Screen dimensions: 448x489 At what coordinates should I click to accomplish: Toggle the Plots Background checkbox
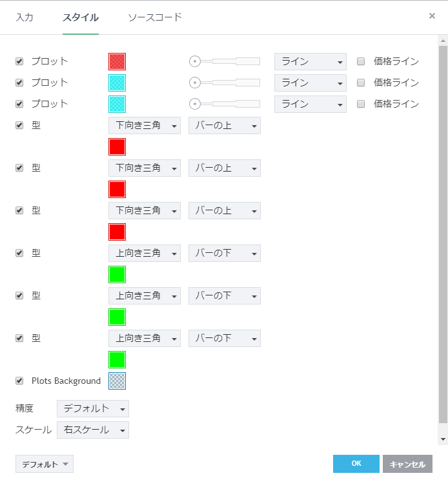pos(19,381)
